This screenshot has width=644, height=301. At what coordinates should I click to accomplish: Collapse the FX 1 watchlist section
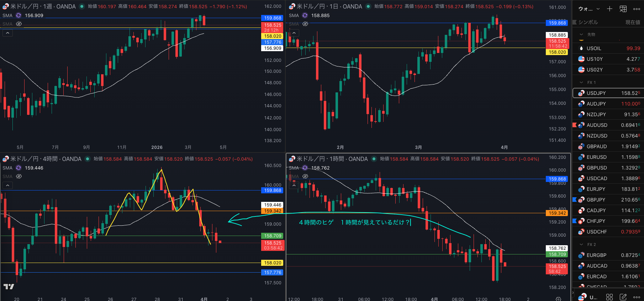point(581,82)
